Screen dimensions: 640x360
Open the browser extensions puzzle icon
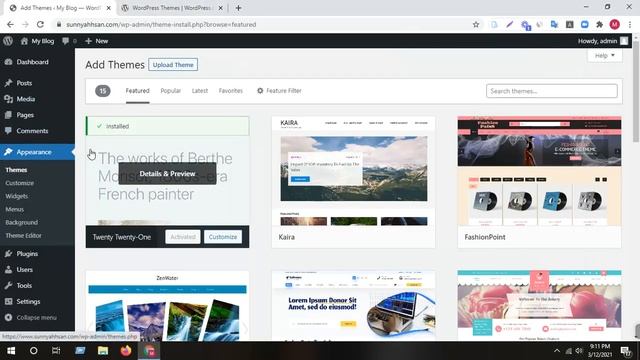(600, 24)
